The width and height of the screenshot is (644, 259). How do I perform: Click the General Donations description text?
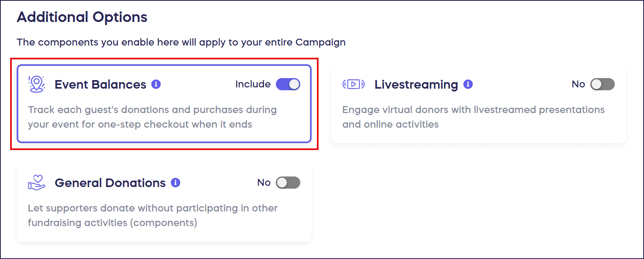[152, 215]
